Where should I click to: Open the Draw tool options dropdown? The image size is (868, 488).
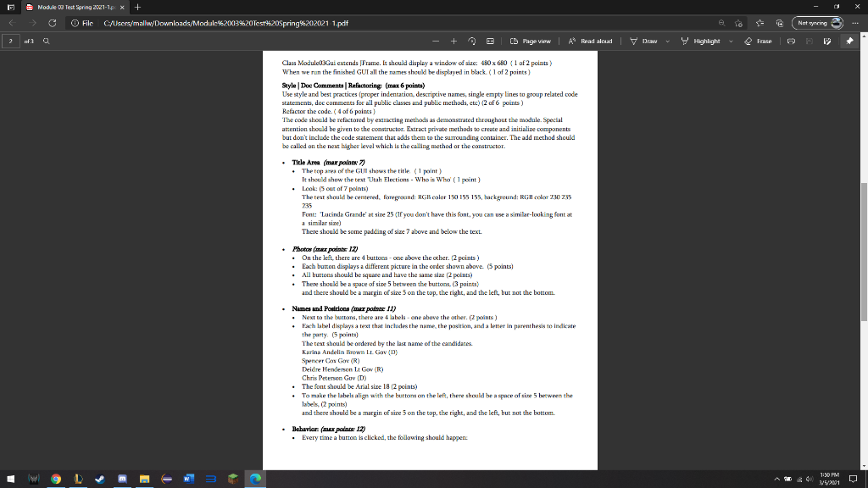(x=667, y=41)
